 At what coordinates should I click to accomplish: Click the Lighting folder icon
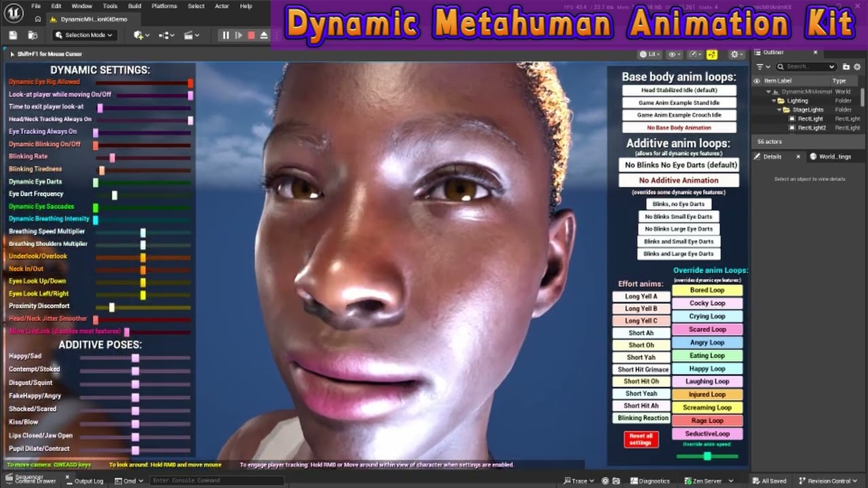tap(781, 100)
